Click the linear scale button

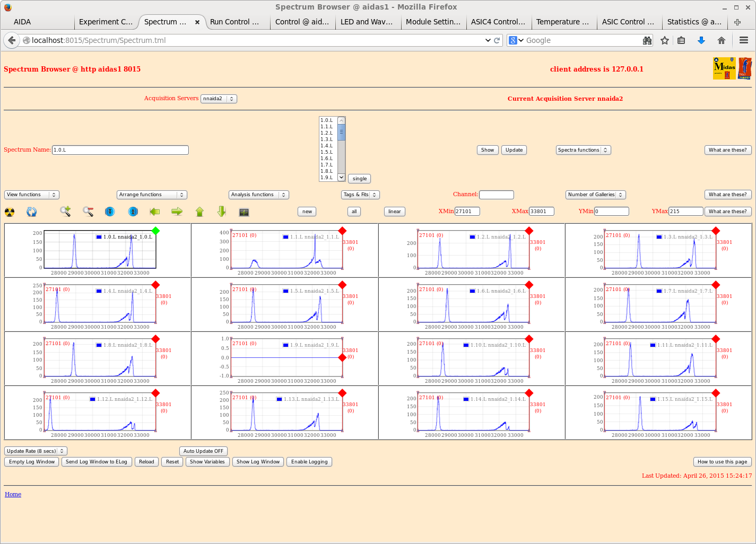pyautogui.click(x=395, y=212)
